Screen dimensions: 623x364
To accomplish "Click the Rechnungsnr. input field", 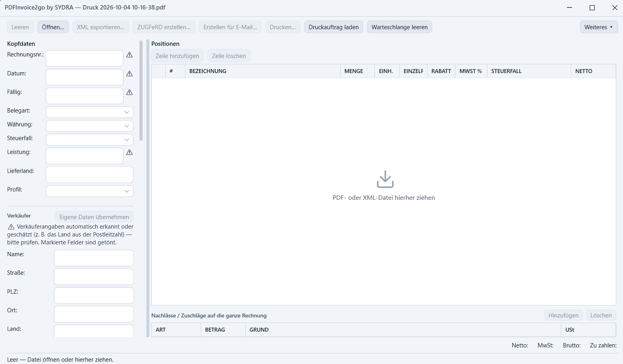I will tap(85, 58).
